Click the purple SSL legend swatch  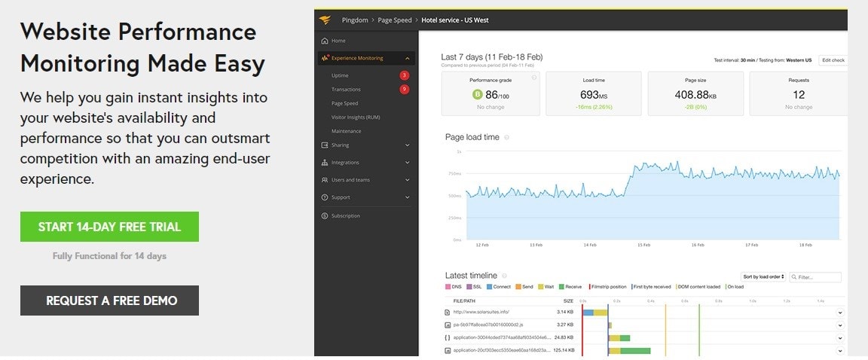pyautogui.click(x=469, y=287)
